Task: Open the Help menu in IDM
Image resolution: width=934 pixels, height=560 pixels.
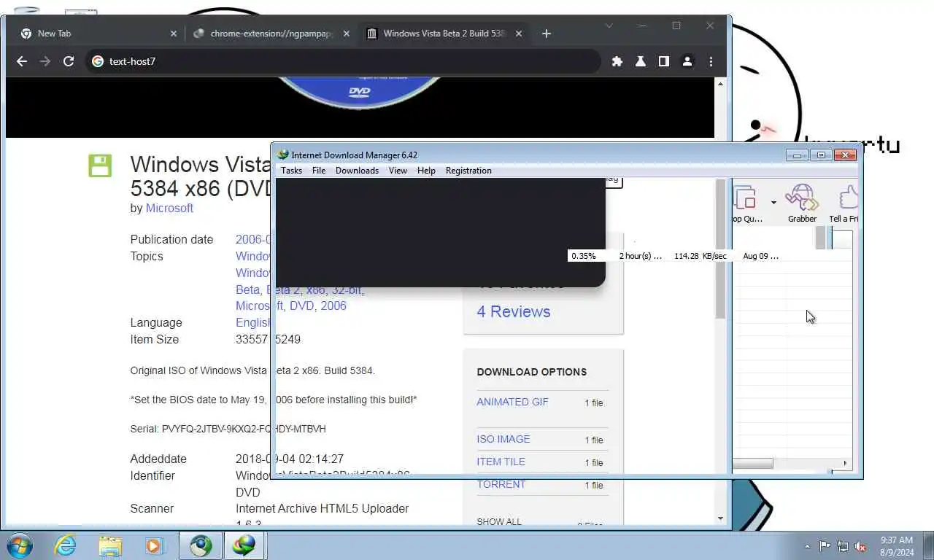Action: (426, 171)
